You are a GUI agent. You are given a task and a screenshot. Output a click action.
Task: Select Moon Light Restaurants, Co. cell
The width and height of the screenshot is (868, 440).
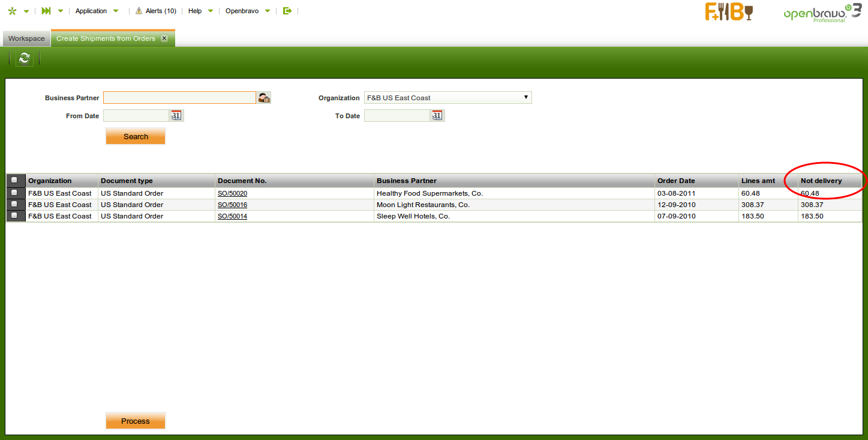[x=514, y=205]
